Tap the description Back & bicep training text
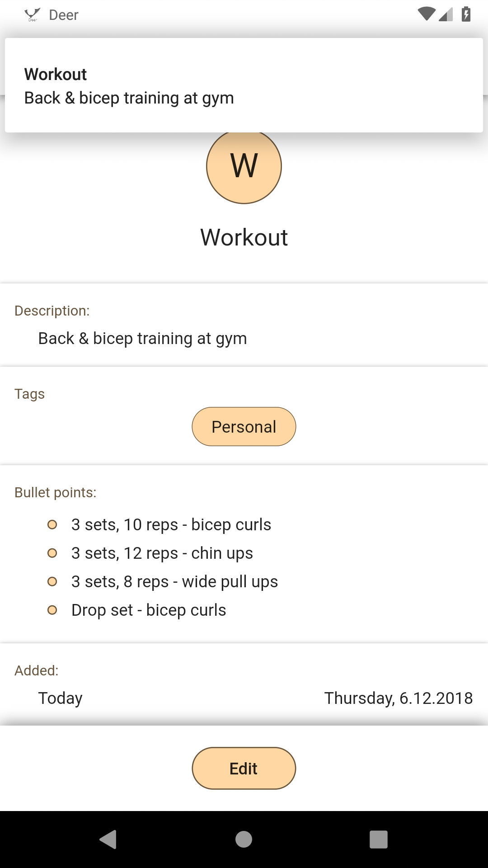 tap(143, 338)
